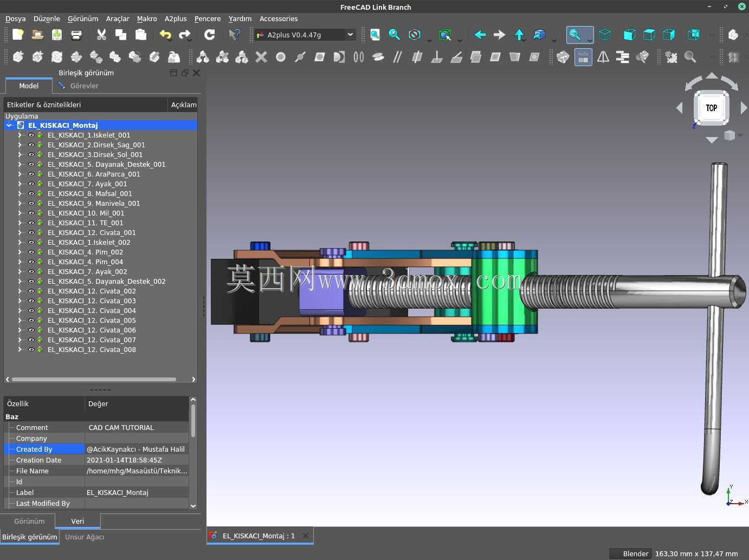The width and height of the screenshot is (749, 560).
Task: Click the A2plus X delete constraint icon
Action: click(x=261, y=57)
